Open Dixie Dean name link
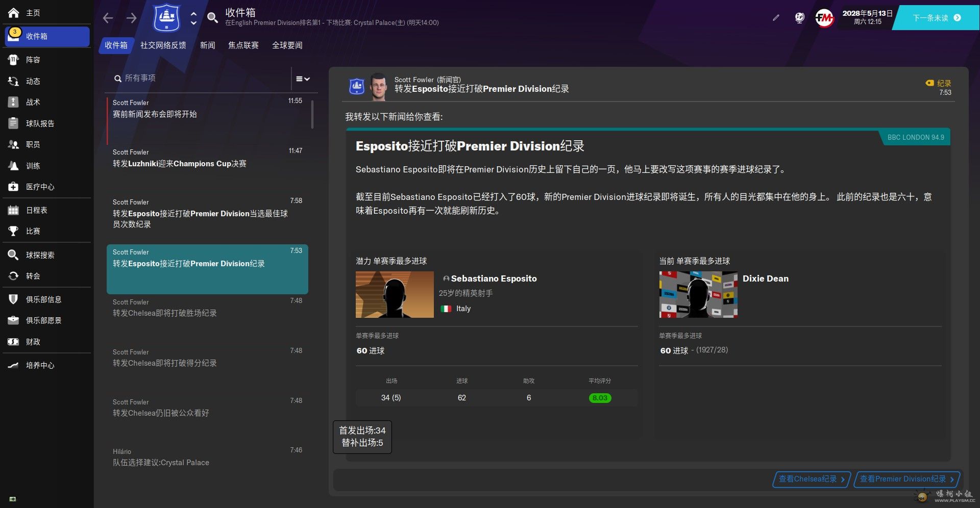The height and width of the screenshot is (508, 980). click(766, 278)
